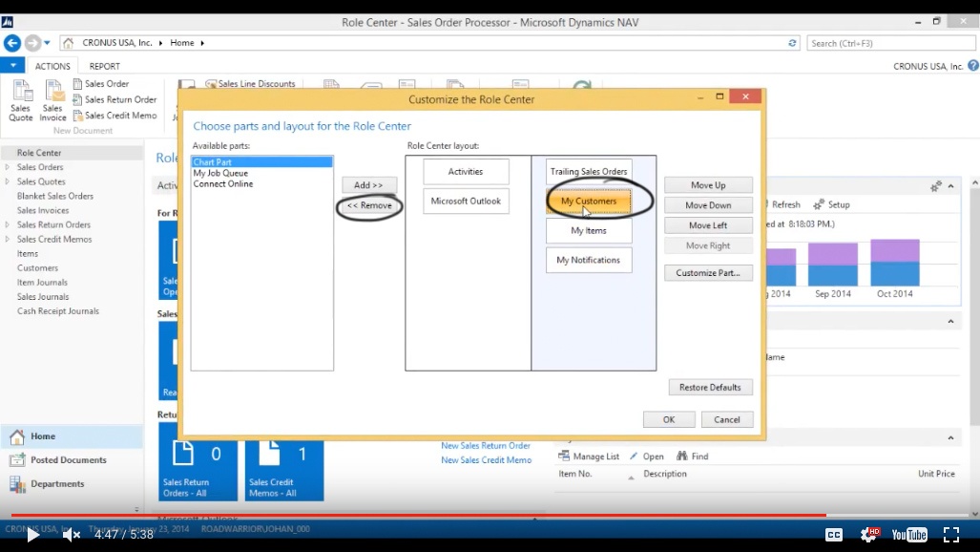This screenshot has height=552, width=980.
Task: Collapse the chart part section
Action: click(x=950, y=186)
